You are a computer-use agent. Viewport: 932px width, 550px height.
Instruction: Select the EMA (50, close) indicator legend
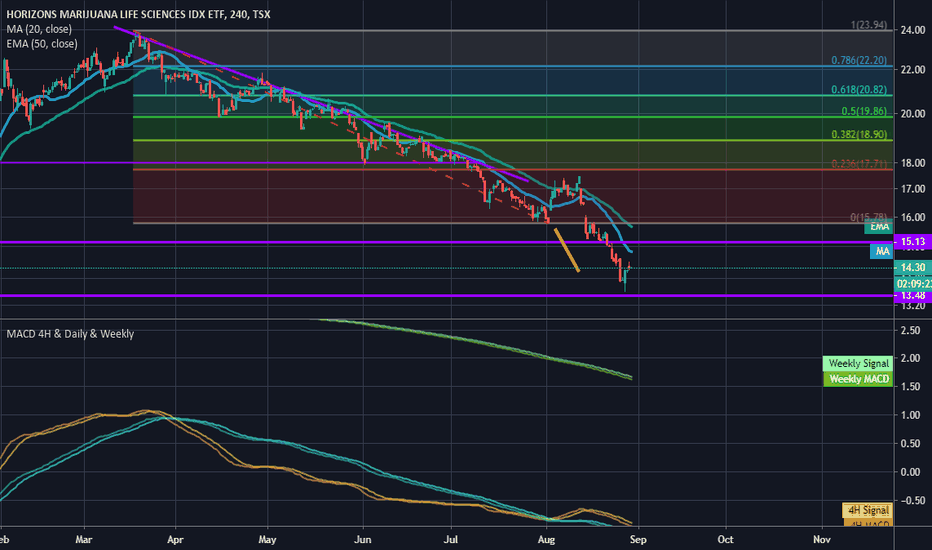point(42,44)
